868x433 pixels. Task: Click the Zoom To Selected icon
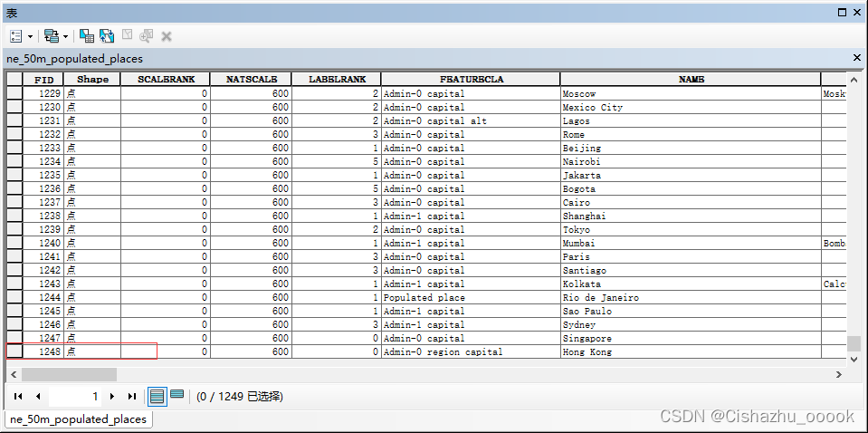click(x=146, y=36)
